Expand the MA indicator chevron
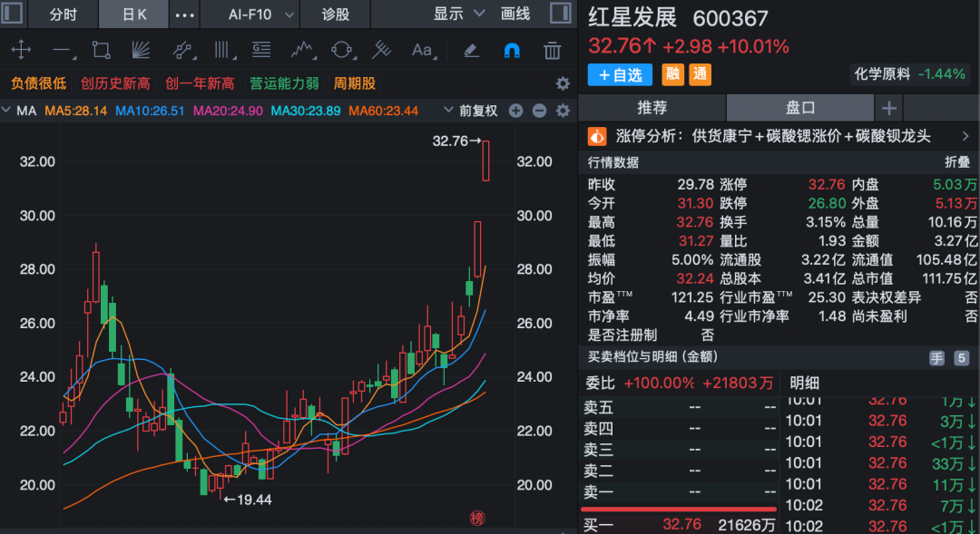The width and height of the screenshot is (980, 534). pos(6,111)
